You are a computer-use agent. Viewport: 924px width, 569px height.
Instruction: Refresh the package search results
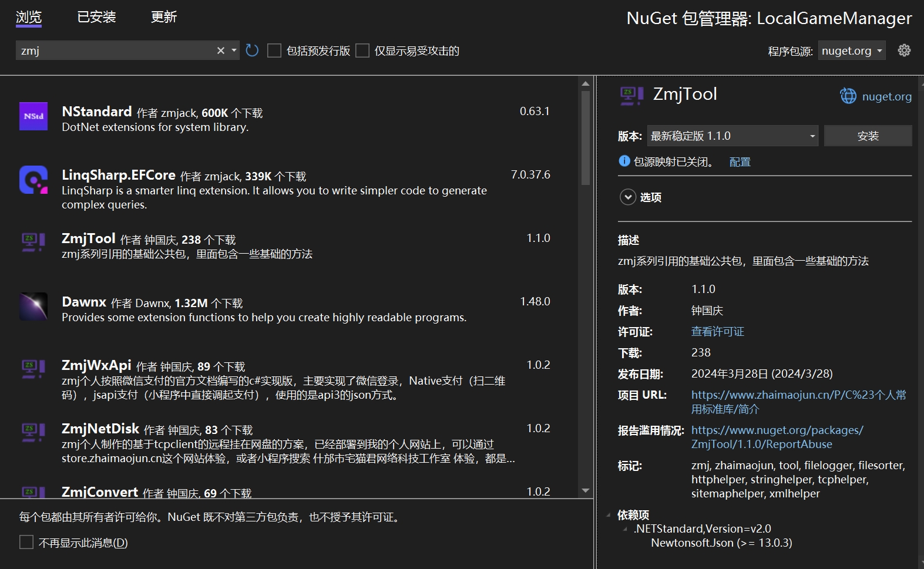(252, 50)
